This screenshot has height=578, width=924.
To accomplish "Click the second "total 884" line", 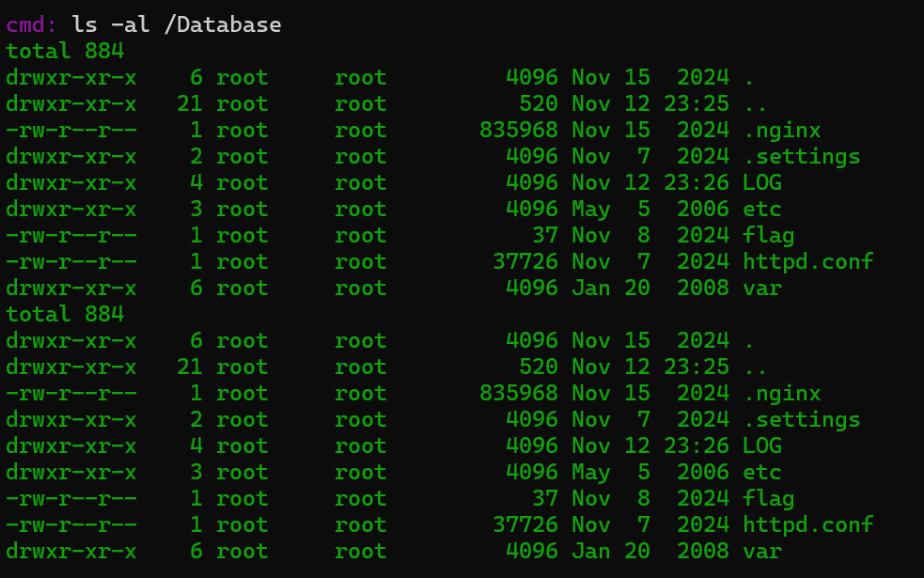I will click(x=65, y=314).
